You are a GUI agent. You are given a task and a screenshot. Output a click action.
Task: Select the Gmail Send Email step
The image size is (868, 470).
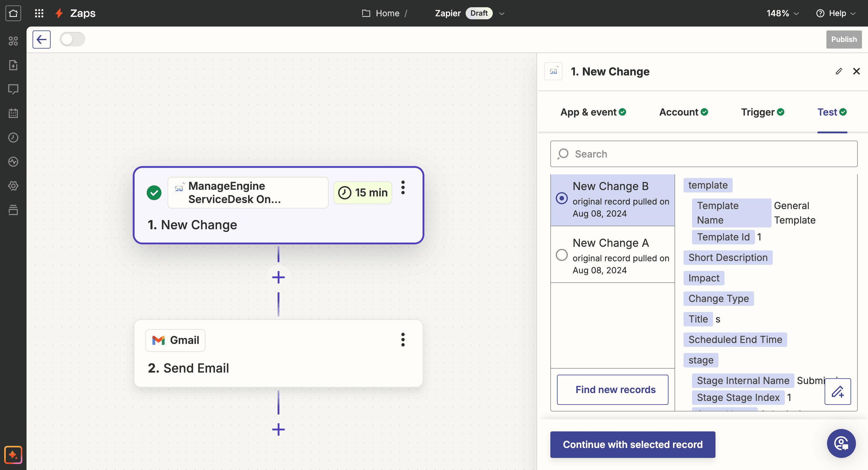[x=278, y=353]
